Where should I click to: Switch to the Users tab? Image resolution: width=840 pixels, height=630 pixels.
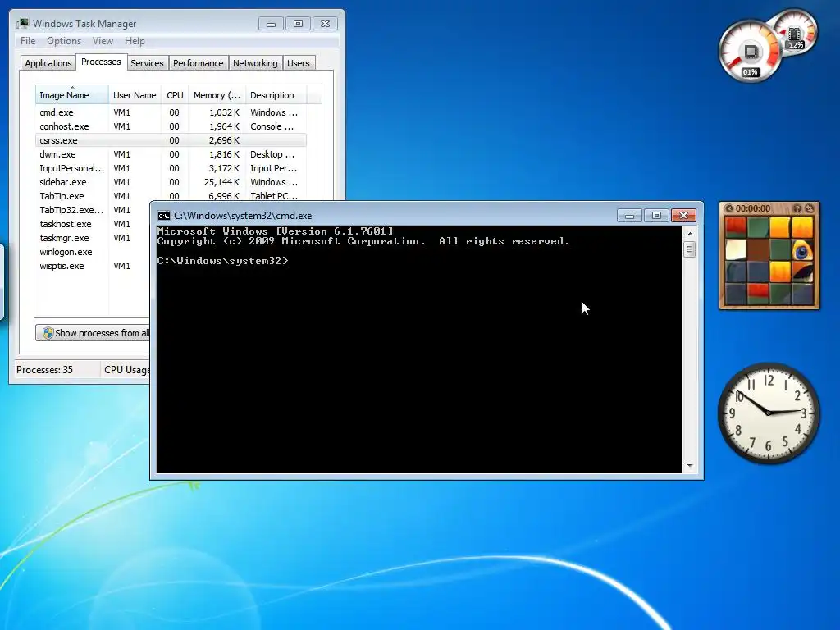298,63
